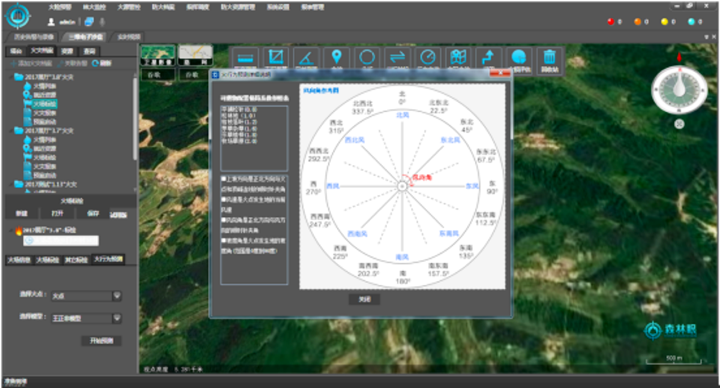
Task: Click the admin user avatar icon
Action: [51, 22]
